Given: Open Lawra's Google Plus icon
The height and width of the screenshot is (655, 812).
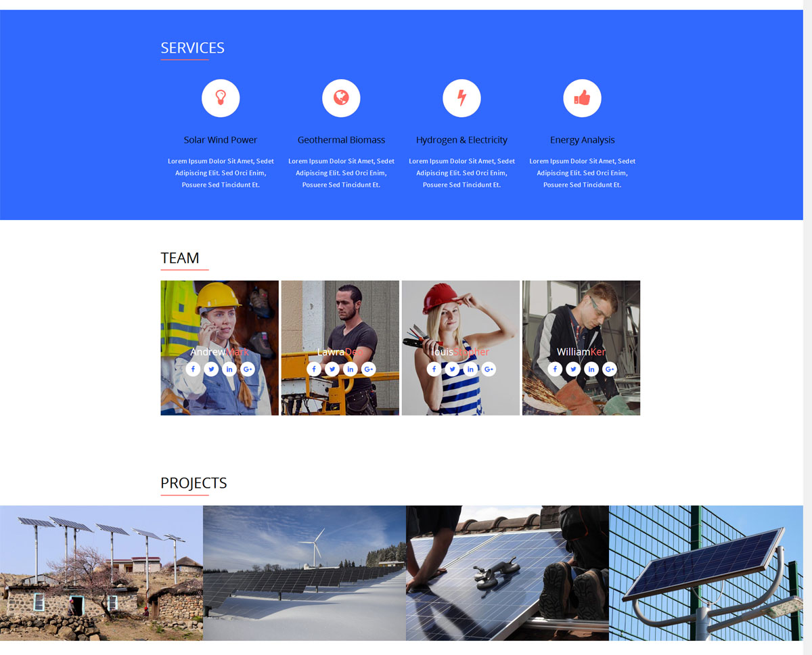Looking at the screenshot, I should [368, 369].
